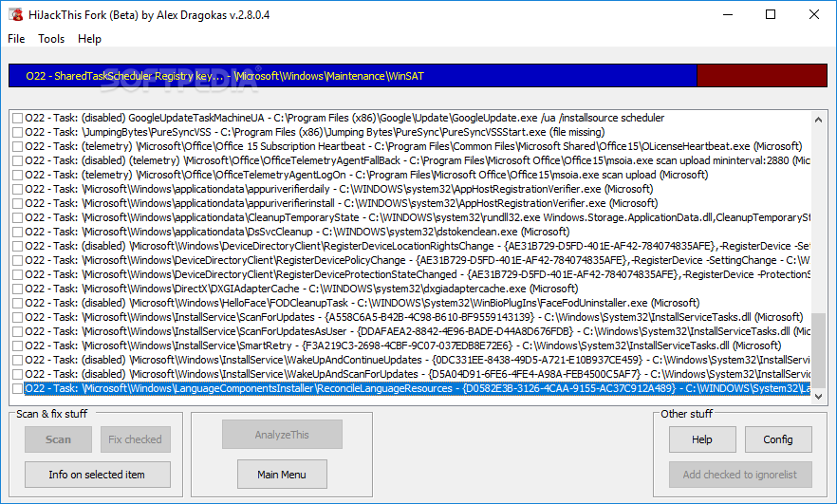
Task: Check the appuriverifierdaily task checkbox
Action: (x=18, y=189)
